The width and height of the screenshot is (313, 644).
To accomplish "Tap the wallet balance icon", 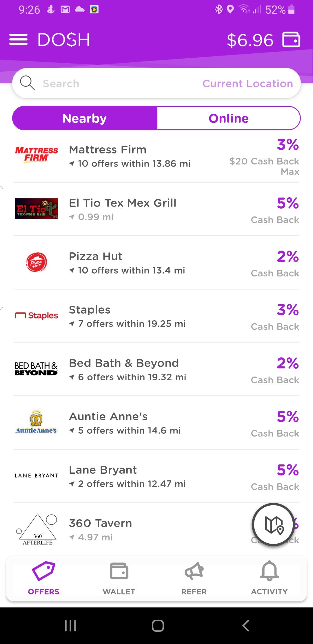I will pyautogui.click(x=291, y=40).
